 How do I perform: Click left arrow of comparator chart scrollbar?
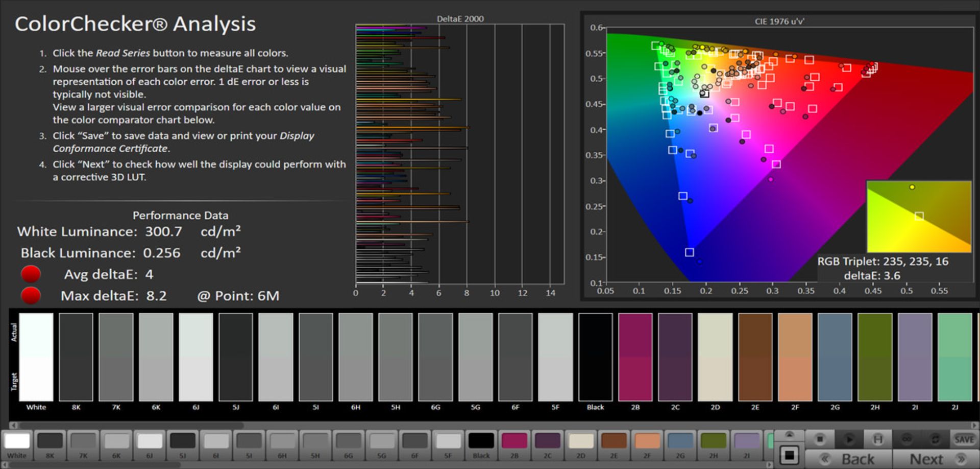pyautogui.click(x=13, y=425)
